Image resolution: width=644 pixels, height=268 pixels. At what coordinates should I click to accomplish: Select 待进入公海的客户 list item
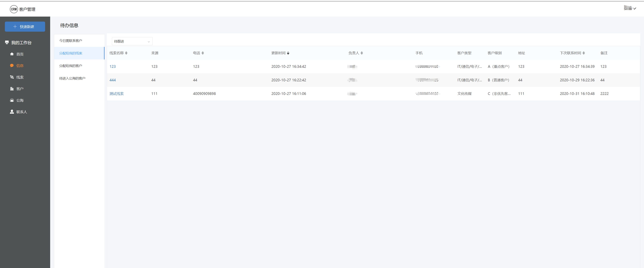tap(72, 78)
